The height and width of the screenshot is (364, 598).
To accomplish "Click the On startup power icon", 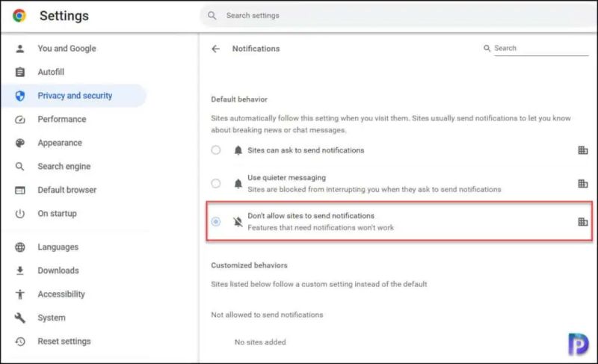I will (x=20, y=214).
